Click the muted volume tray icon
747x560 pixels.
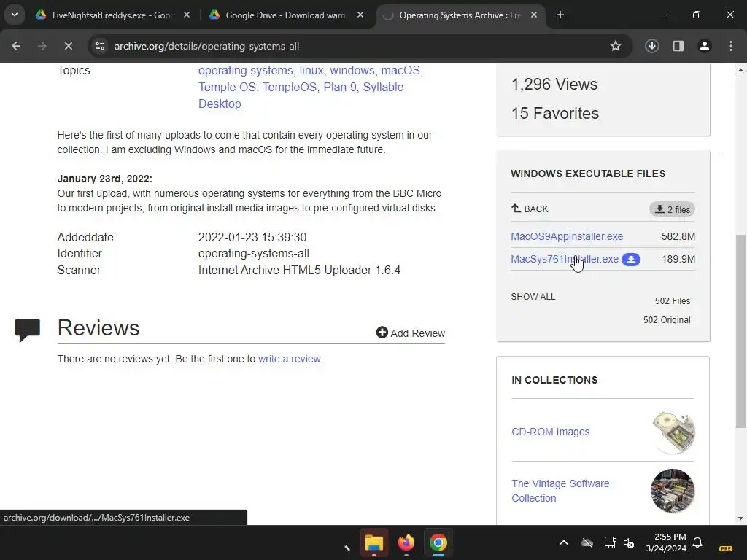click(x=629, y=542)
